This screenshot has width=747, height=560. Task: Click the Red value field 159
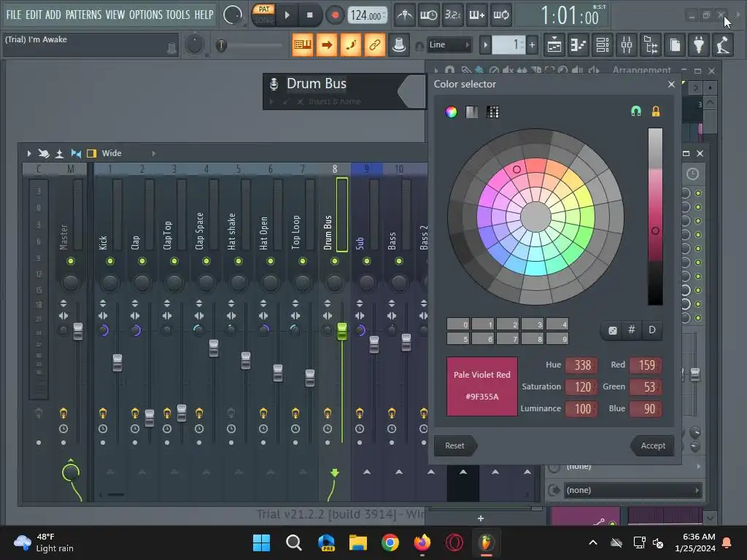click(646, 365)
